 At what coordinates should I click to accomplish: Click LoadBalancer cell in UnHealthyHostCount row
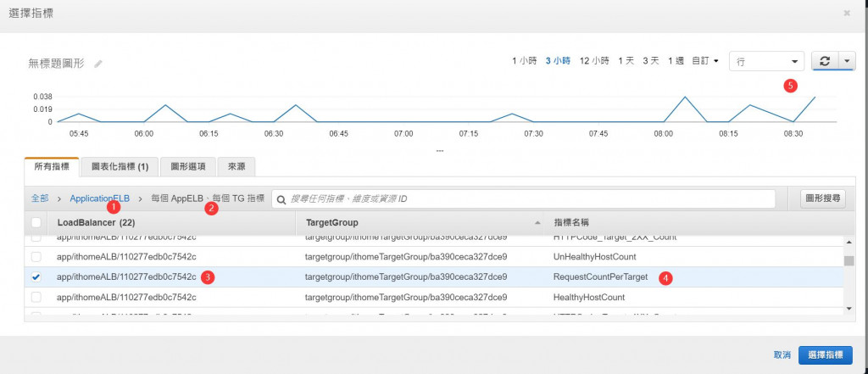click(x=126, y=257)
